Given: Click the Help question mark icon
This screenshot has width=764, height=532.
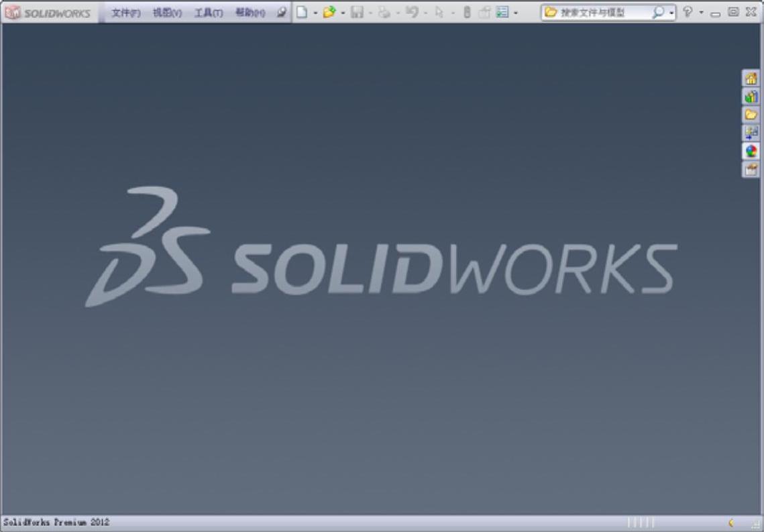Looking at the screenshot, I should click(688, 12).
